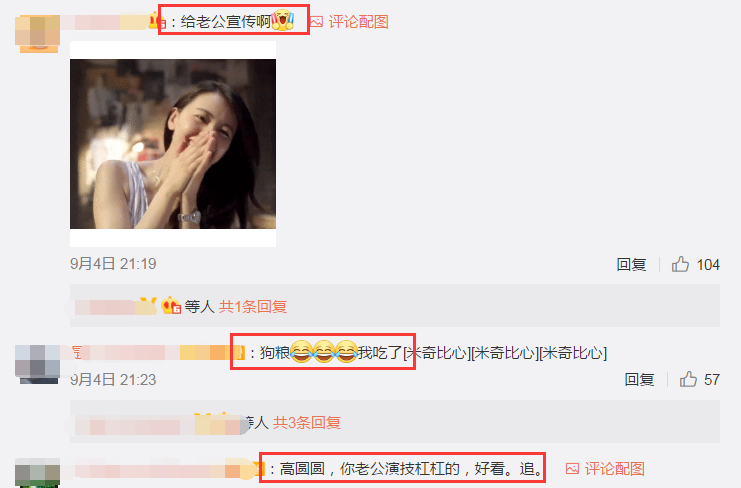Expand 共3条回复 replies
741x488 pixels.
pos(307,422)
